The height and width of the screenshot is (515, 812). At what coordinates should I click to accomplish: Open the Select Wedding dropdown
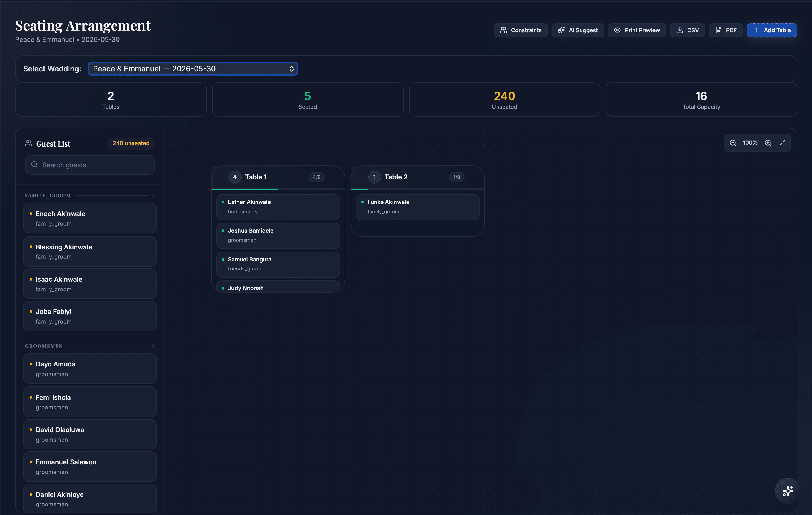tap(193, 68)
